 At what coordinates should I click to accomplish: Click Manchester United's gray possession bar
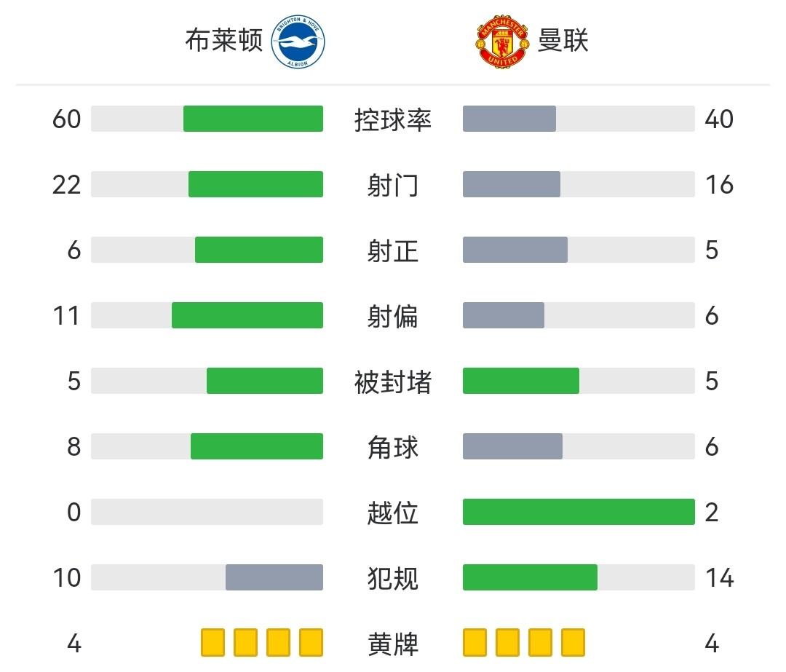509,119
